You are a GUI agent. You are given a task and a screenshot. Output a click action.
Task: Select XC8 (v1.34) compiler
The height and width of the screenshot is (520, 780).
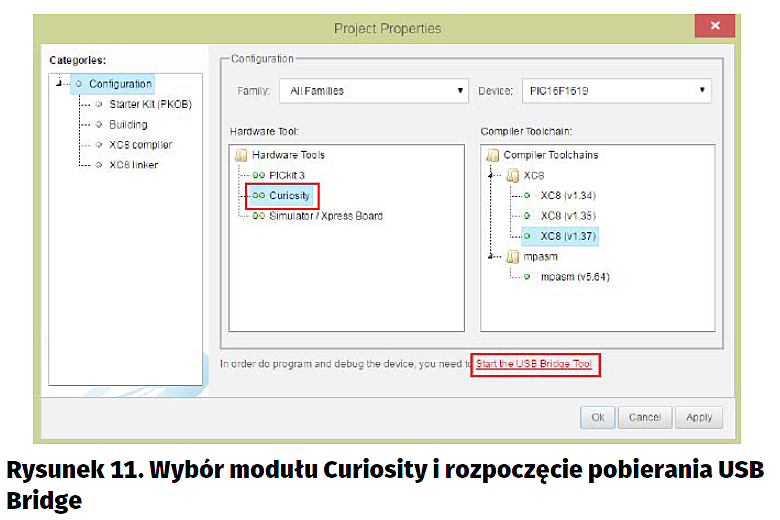coord(567,195)
